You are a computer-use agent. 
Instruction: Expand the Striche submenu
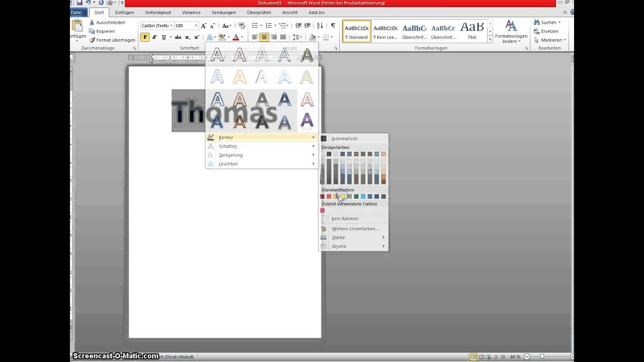(354, 246)
